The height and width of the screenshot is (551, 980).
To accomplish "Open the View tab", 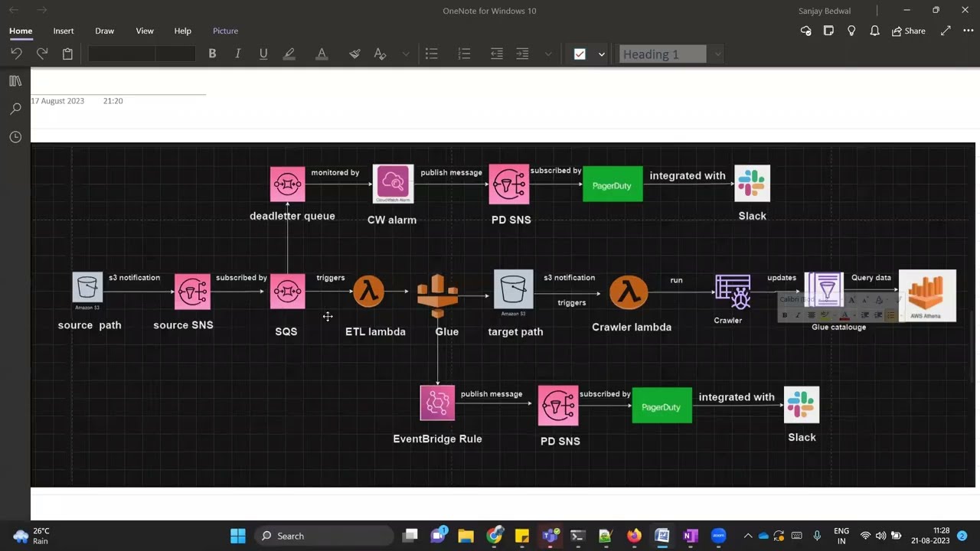I will [x=145, y=31].
